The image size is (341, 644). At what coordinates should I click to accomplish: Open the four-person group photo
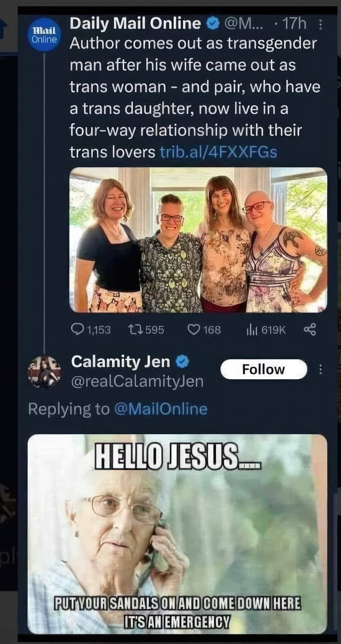click(198, 240)
